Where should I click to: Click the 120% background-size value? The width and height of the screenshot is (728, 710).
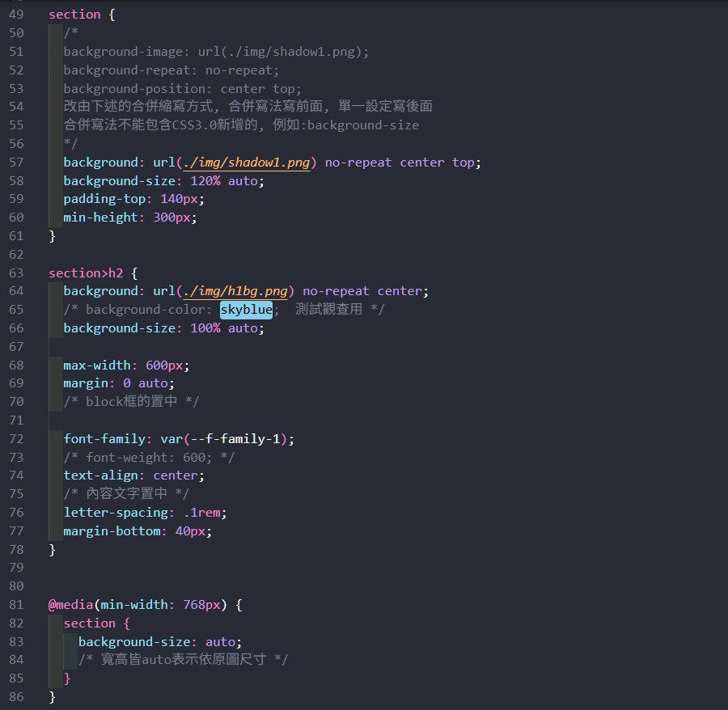point(205,181)
